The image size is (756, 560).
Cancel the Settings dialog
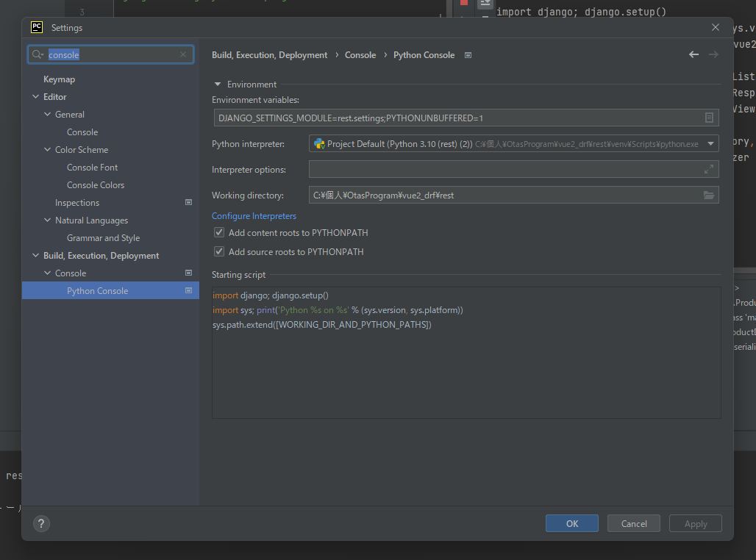pyautogui.click(x=633, y=523)
